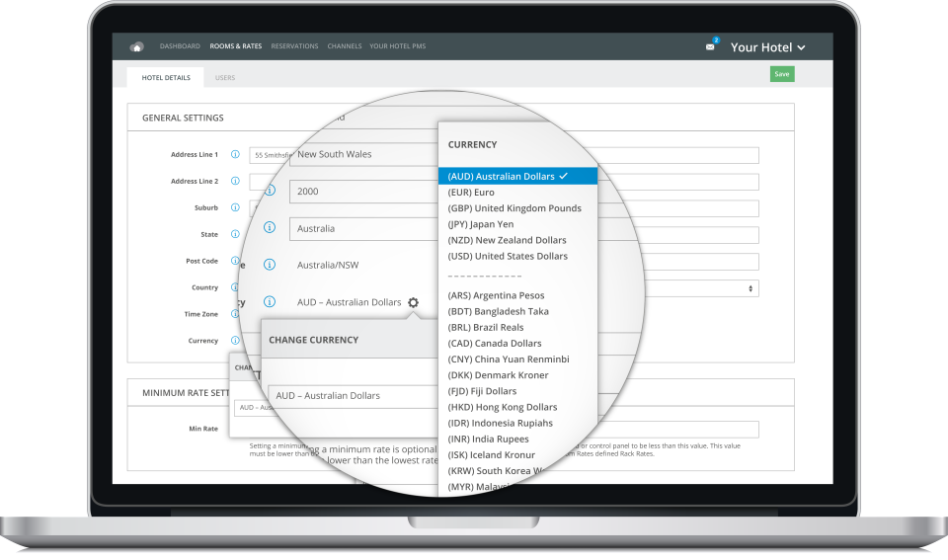Open Reservations menu
Screen dimensions: 948x560
coord(294,46)
